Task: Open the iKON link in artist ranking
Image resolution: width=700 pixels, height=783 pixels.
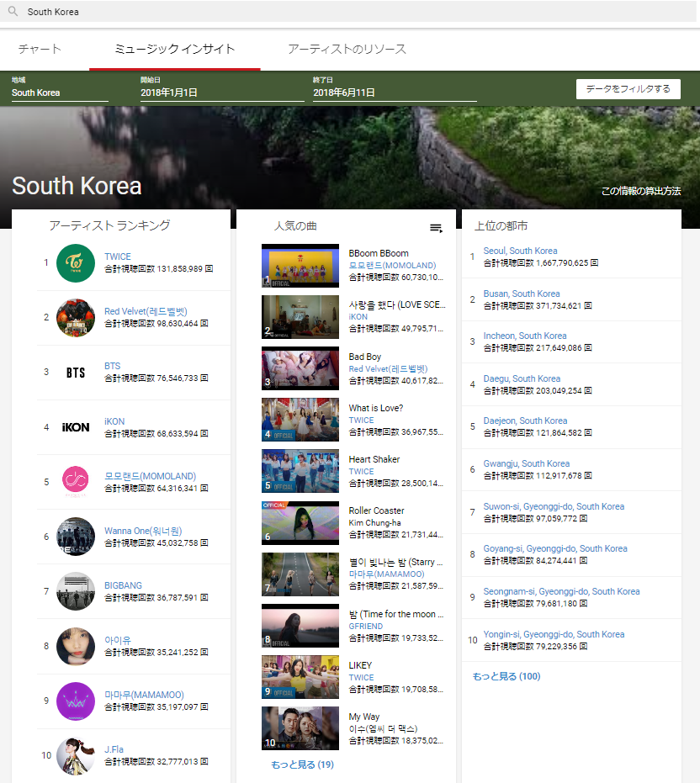Action: (x=114, y=421)
